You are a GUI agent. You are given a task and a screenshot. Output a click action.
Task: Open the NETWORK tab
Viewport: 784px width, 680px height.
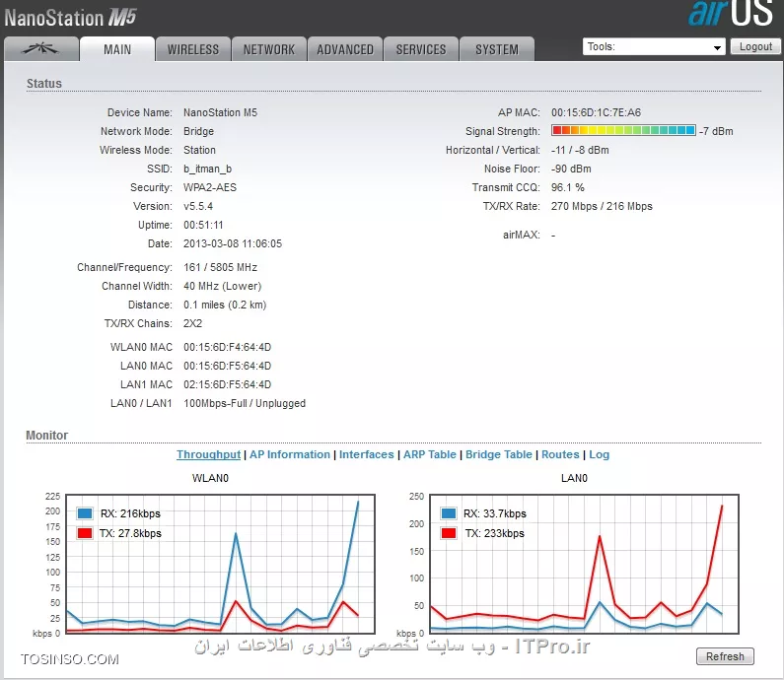(269, 49)
